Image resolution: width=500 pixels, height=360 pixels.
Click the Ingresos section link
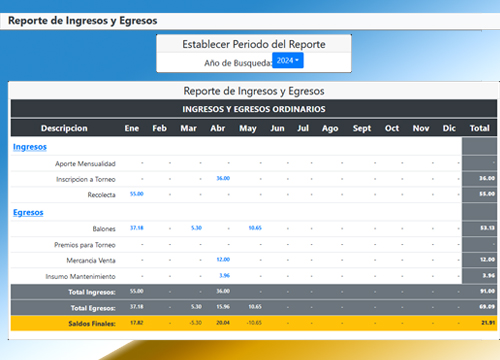tap(30, 147)
